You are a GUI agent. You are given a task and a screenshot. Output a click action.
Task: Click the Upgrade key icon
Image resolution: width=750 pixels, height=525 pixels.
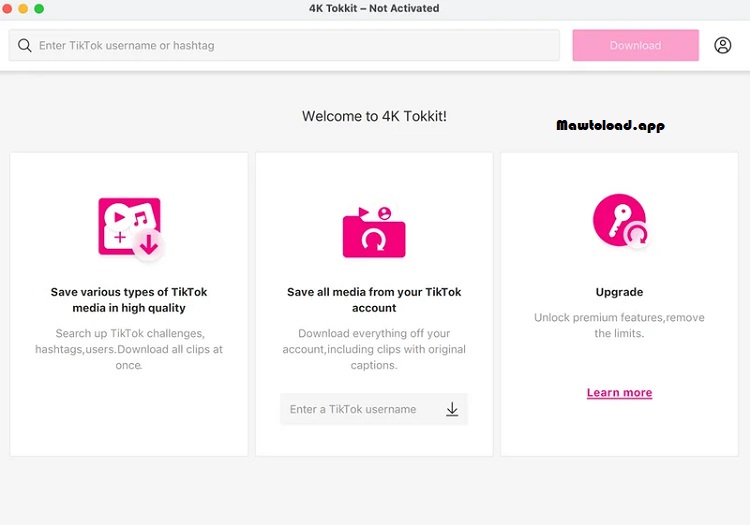[620, 220]
